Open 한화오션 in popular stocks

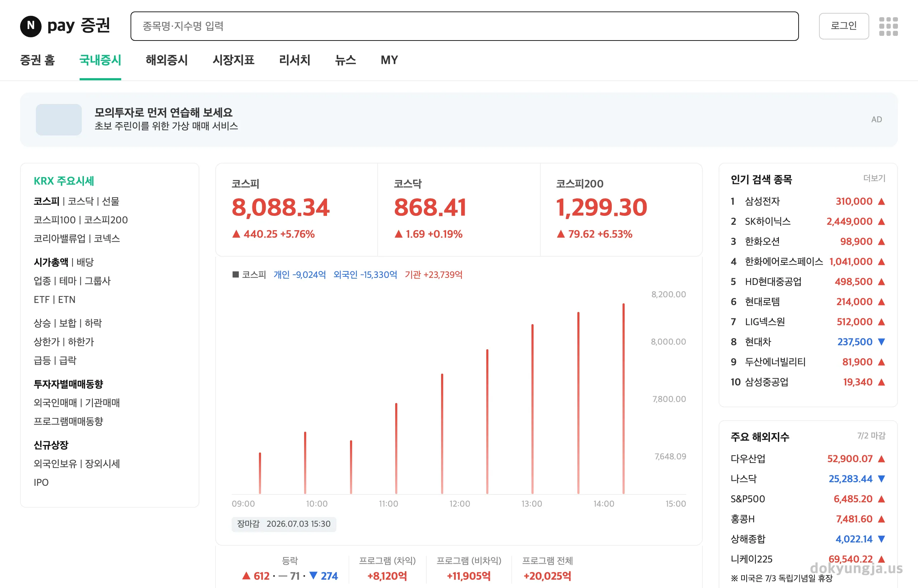808,242
